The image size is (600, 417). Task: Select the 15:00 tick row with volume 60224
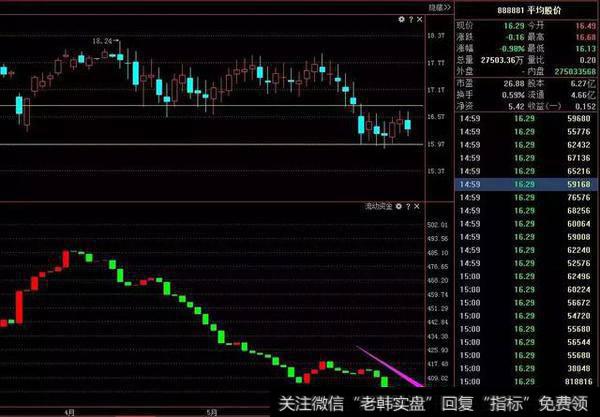click(x=526, y=290)
